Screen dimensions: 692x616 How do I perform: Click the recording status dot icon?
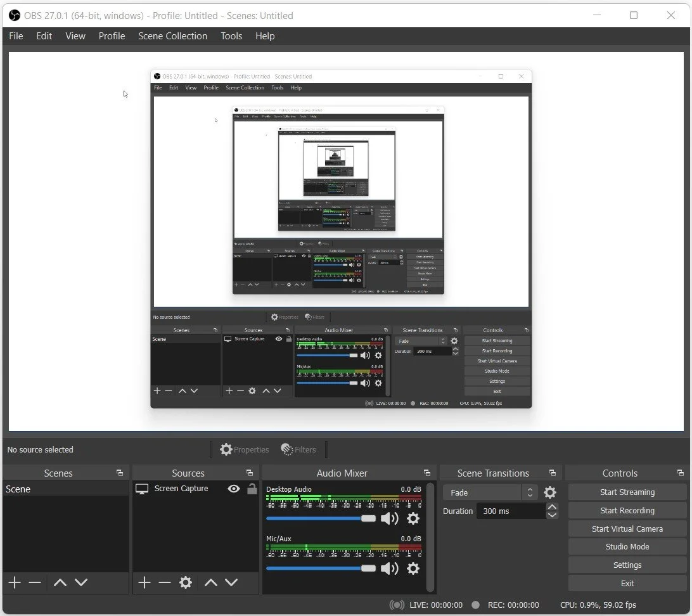[475, 605]
